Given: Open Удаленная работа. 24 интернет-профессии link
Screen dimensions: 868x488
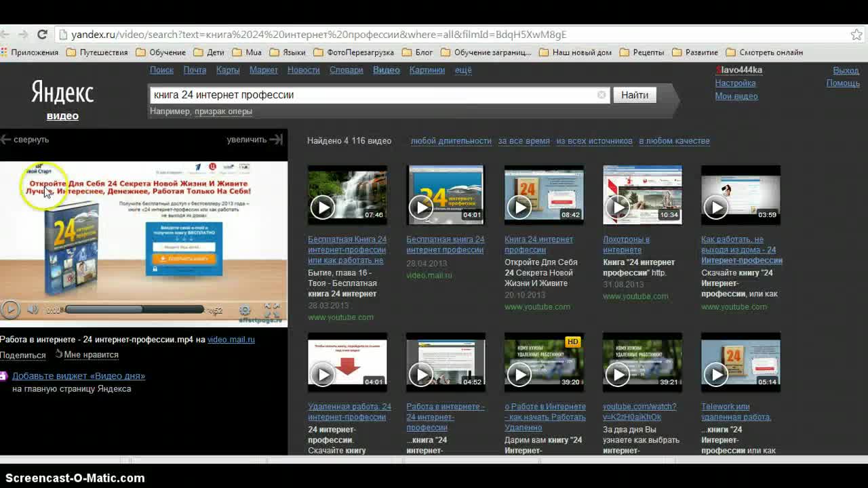Looking at the screenshot, I should 349,412.
